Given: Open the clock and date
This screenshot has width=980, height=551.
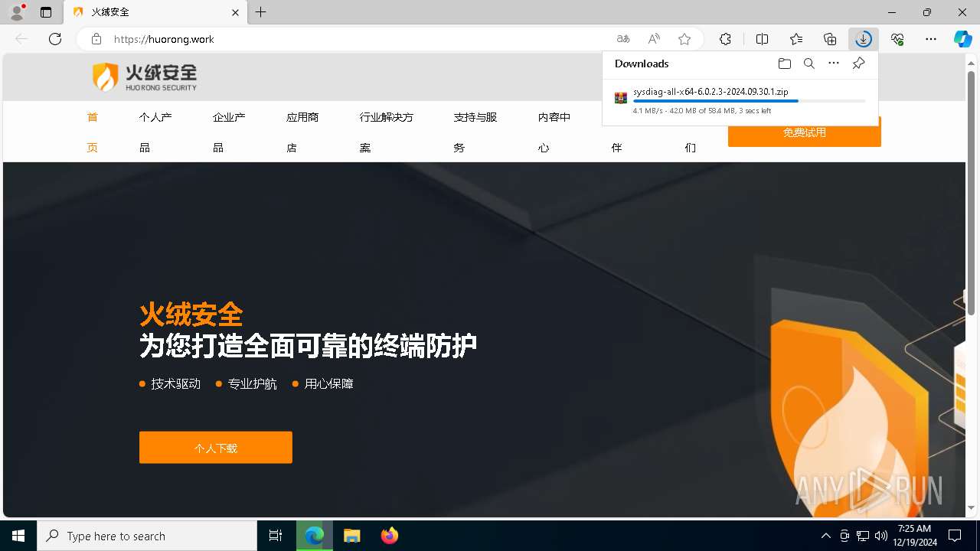Looking at the screenshot, I should (914, 536).
